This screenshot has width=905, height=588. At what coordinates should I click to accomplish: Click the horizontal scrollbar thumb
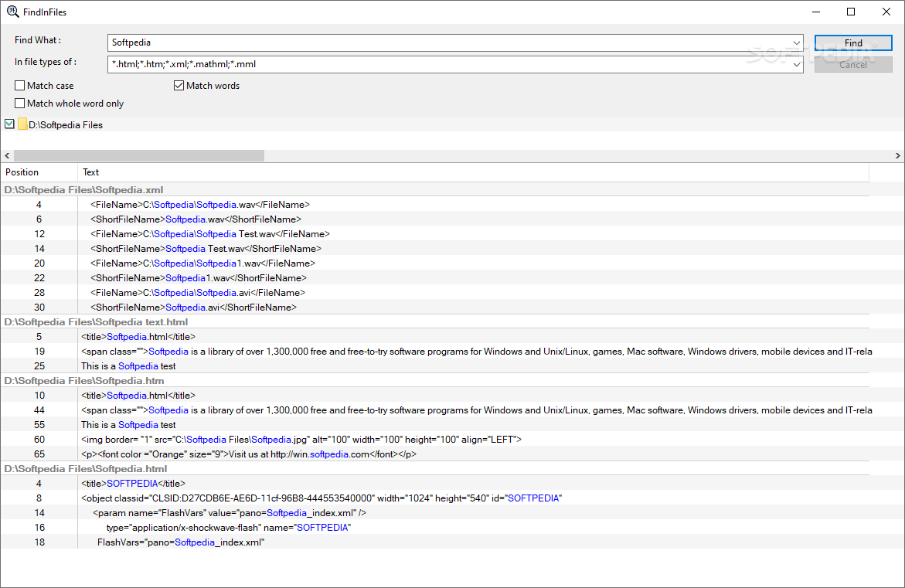[139, 156]
